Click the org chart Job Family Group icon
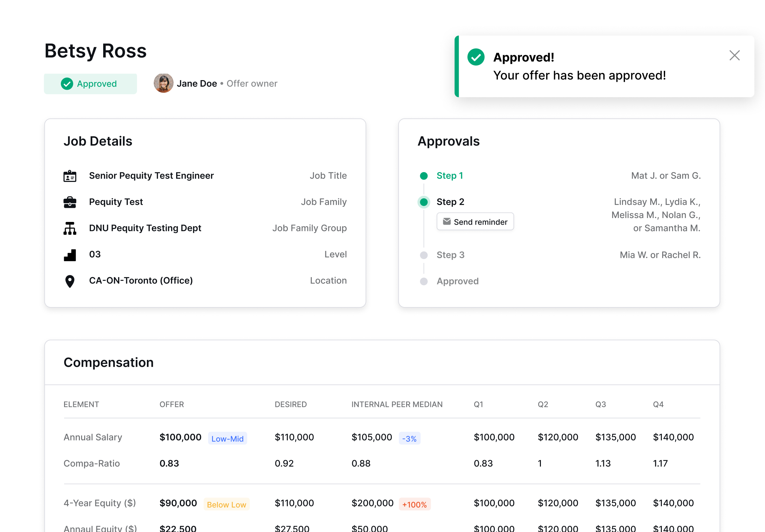The width and height of the screenshot is (765, 532). pos(70,228)
